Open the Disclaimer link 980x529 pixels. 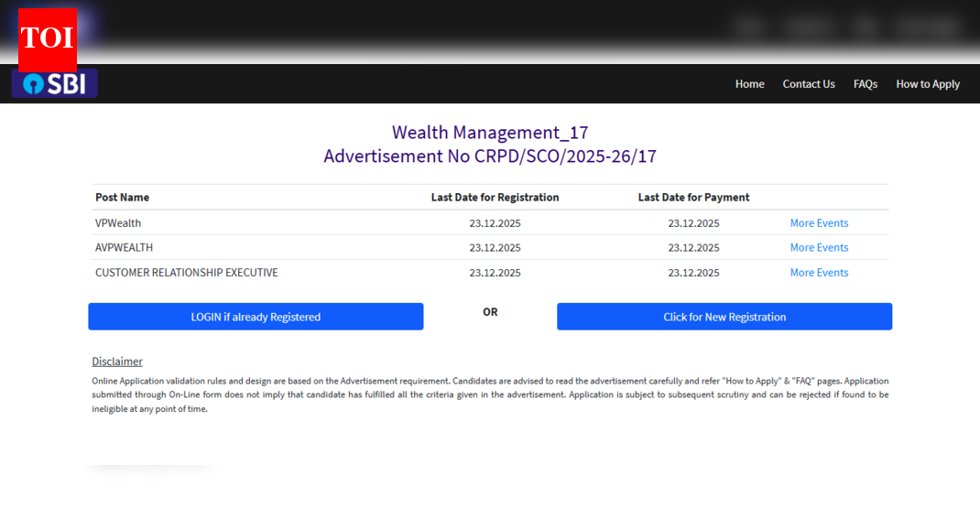click(117, 361)
